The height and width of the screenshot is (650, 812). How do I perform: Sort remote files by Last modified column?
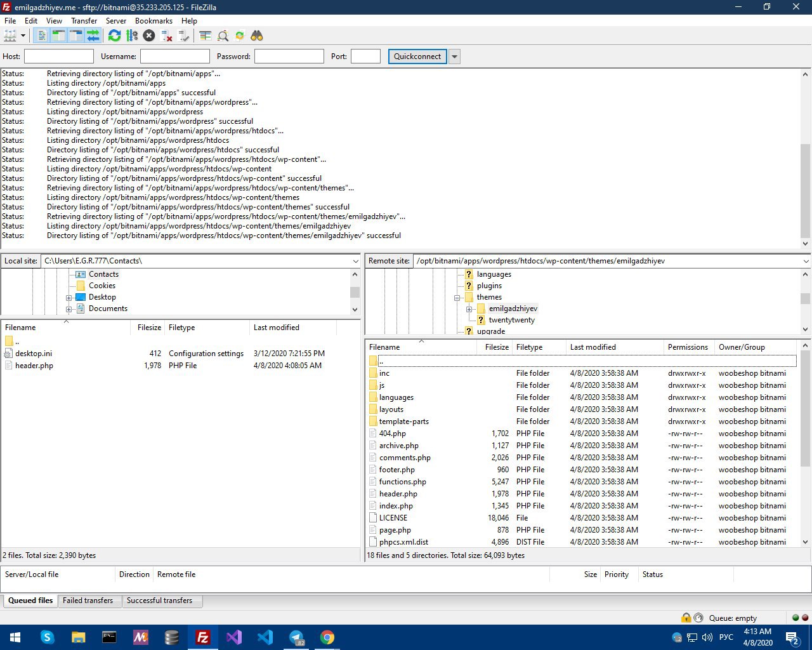(x=615, y=347)
